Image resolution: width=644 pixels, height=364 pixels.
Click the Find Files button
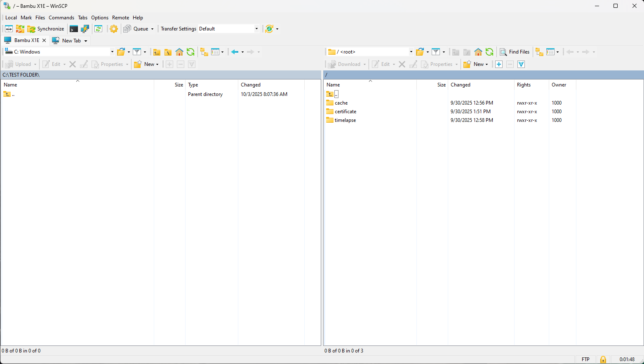pyautogui.click(x=515, y=52)
